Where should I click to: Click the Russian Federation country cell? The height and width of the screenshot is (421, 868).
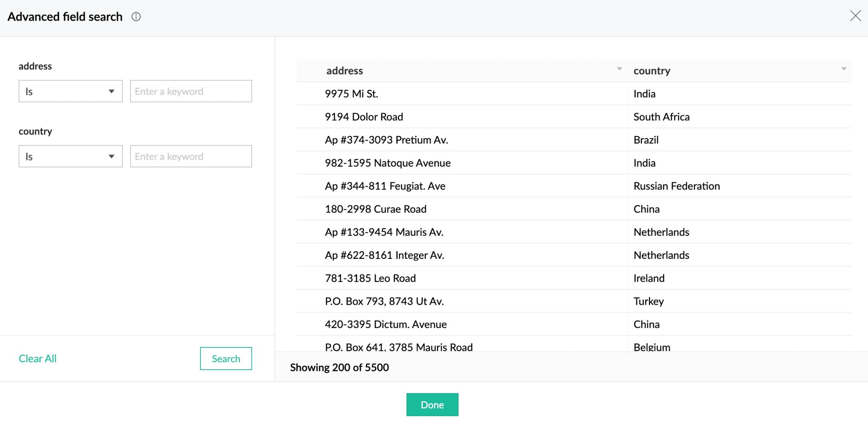point(676,186)
